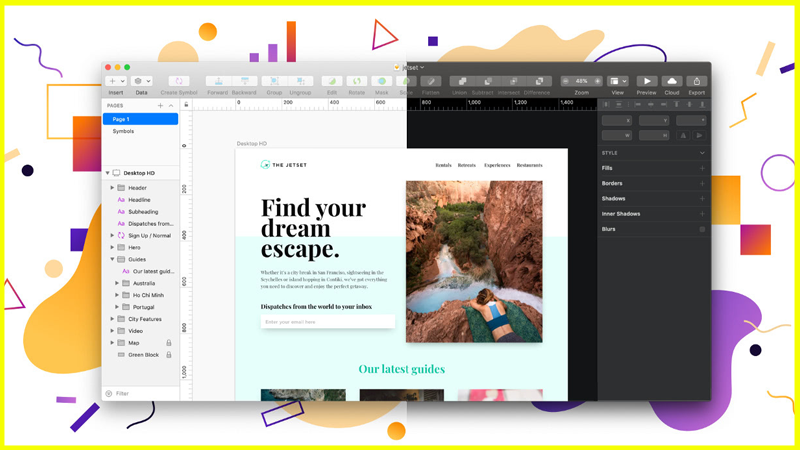
Task: Click the Group toolbar icon
Action: (274, 81)
